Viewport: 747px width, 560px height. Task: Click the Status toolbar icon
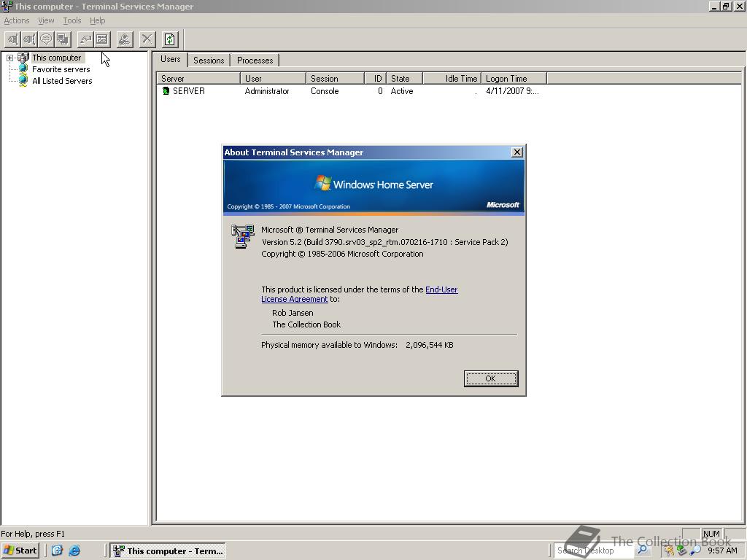(x=102, y=39)
